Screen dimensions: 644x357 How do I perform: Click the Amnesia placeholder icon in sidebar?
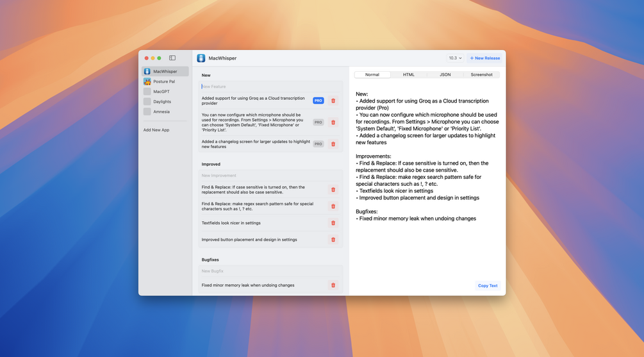coord(147,112)
